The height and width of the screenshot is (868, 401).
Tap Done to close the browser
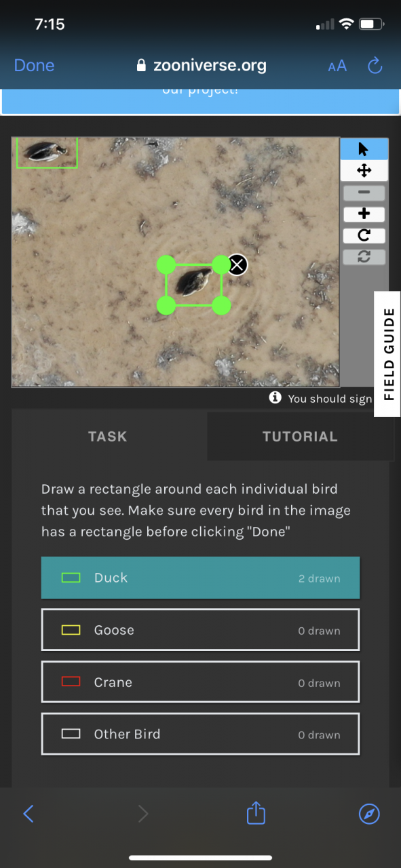[x=34, y=66]
